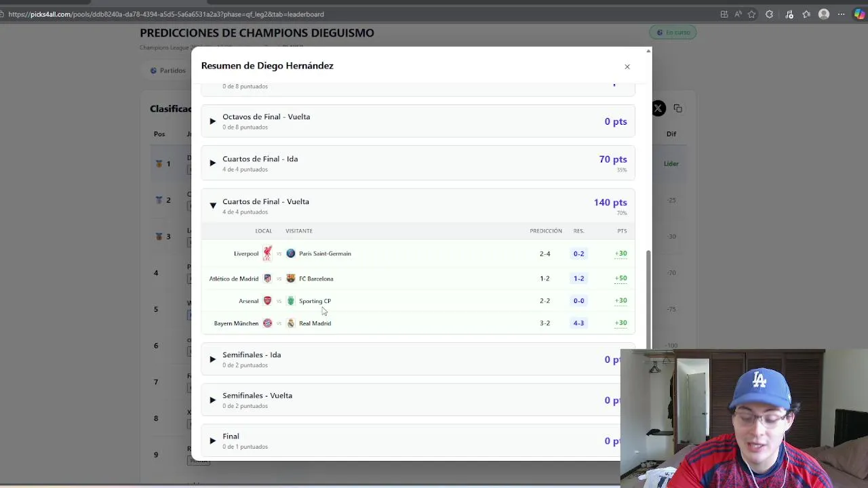Click the +50 points value

[x=621, y=279]
